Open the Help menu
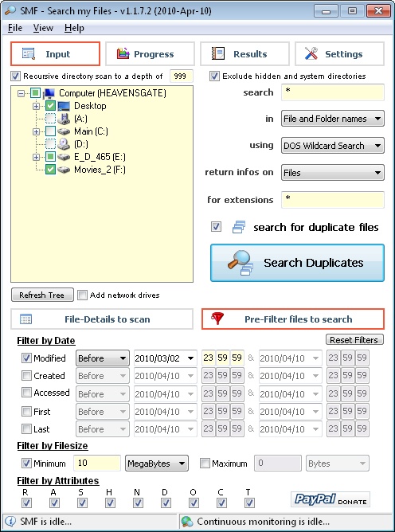 point(74,28)
